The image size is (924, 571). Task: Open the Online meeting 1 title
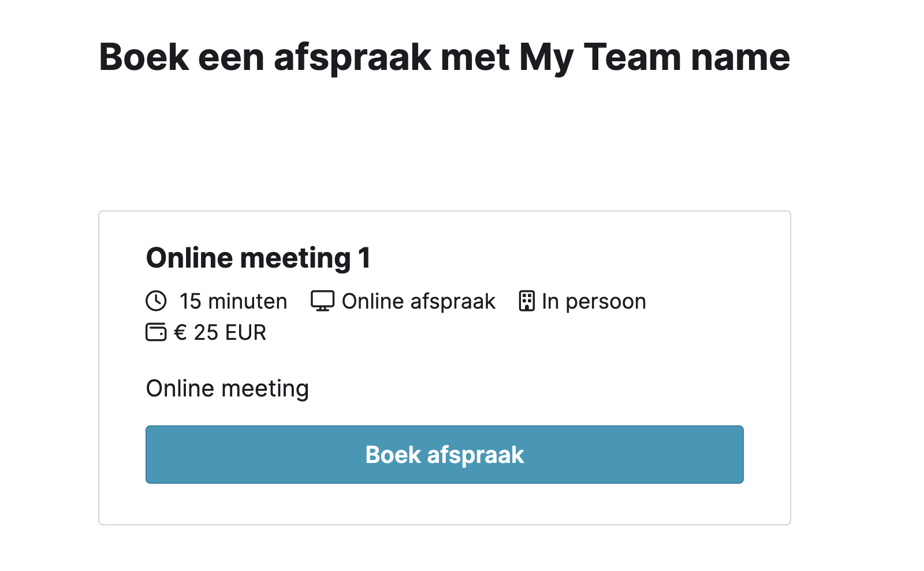pyautogui.click(x=258, y=258)
